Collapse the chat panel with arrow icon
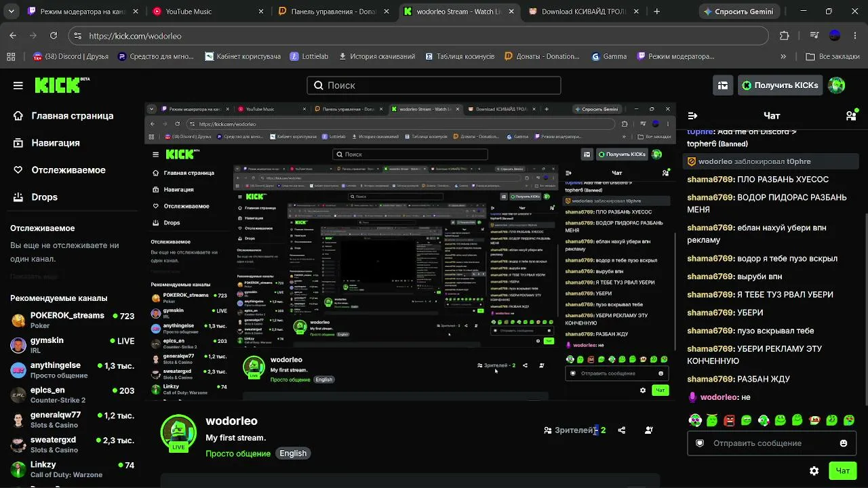Screen dimensions: 868x488 [692, 116]
